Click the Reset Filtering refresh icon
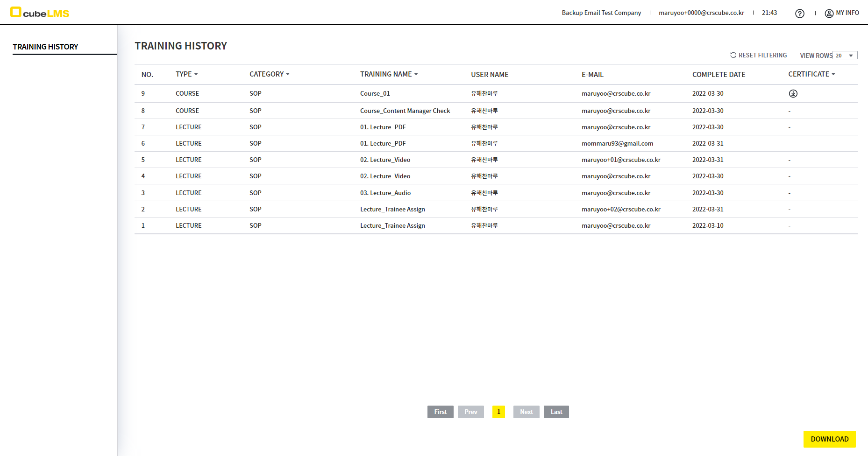 click(733, 55)
